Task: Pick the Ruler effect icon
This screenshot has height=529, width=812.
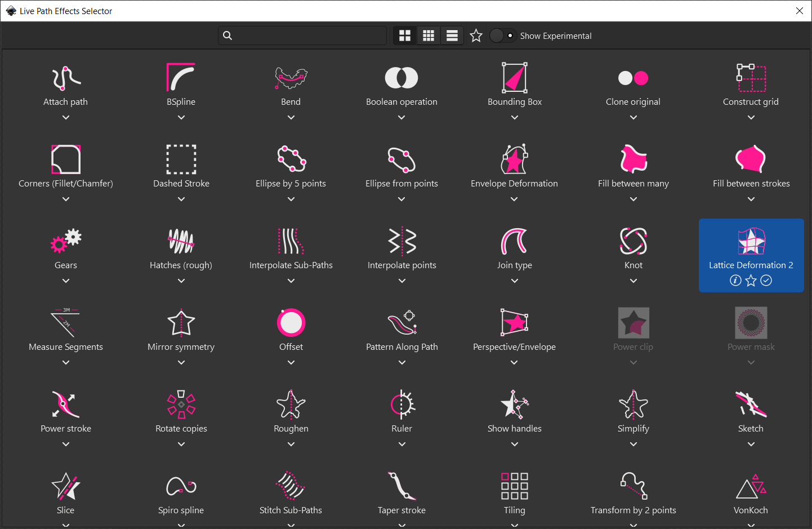Action: click(x=402, y=404)
